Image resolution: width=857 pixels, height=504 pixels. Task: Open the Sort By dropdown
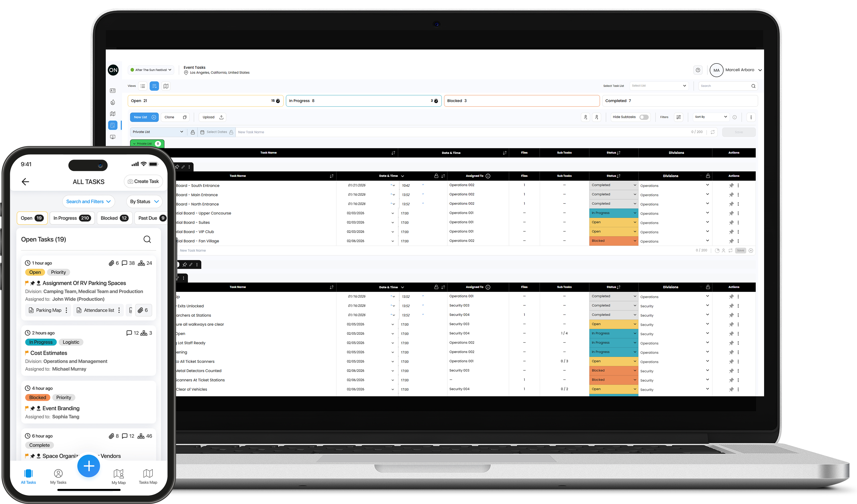pos(710,117)
